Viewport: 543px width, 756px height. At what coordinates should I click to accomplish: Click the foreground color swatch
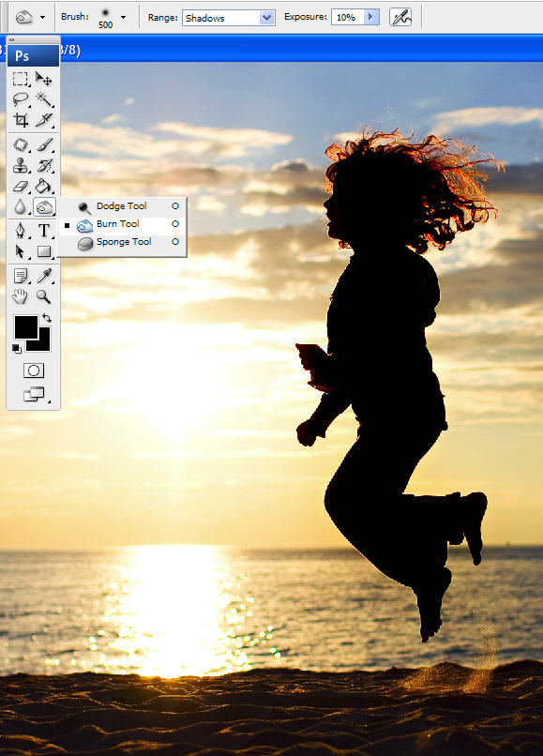click(x=26, y=327)
